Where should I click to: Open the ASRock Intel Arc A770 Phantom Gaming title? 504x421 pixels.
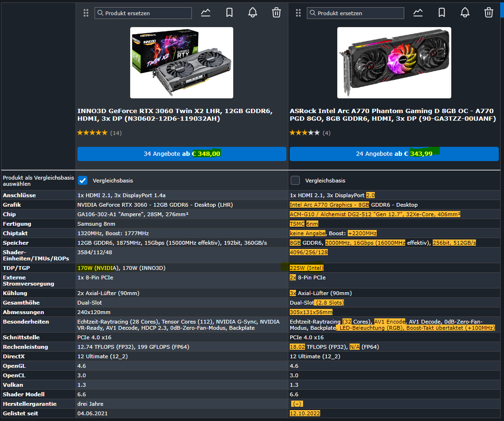[x=393, y=115]
